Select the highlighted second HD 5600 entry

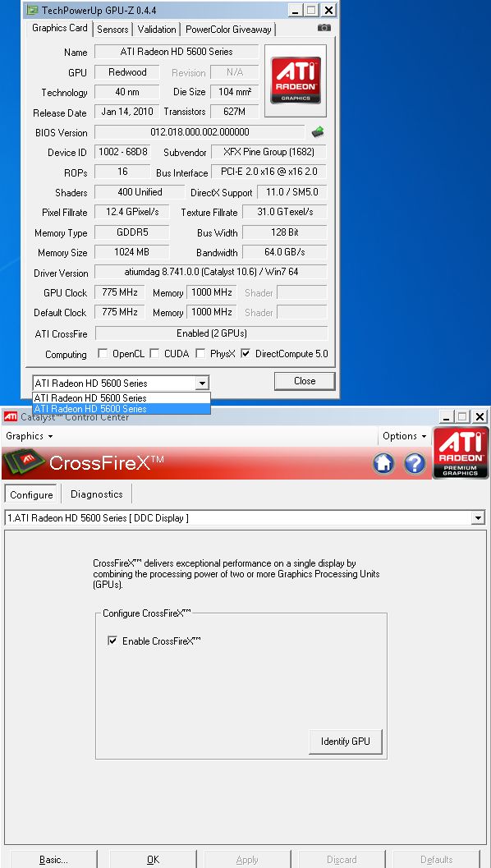pos(122,408)
